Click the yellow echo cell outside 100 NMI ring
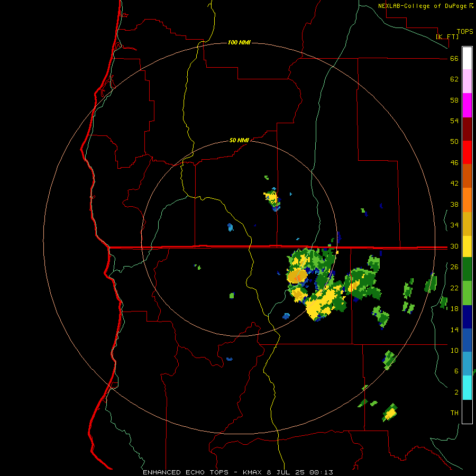Screen dimensions: 476x476 pyautogui.click(x=390, y=414)
